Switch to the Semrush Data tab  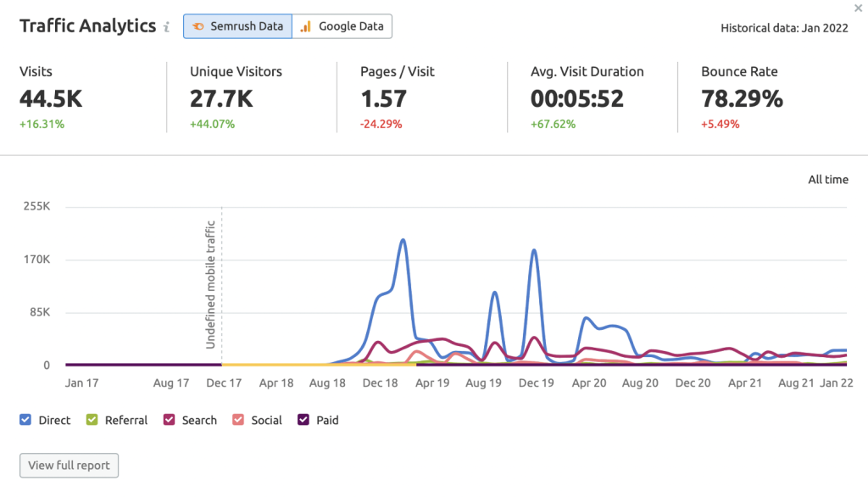[237, 26]
